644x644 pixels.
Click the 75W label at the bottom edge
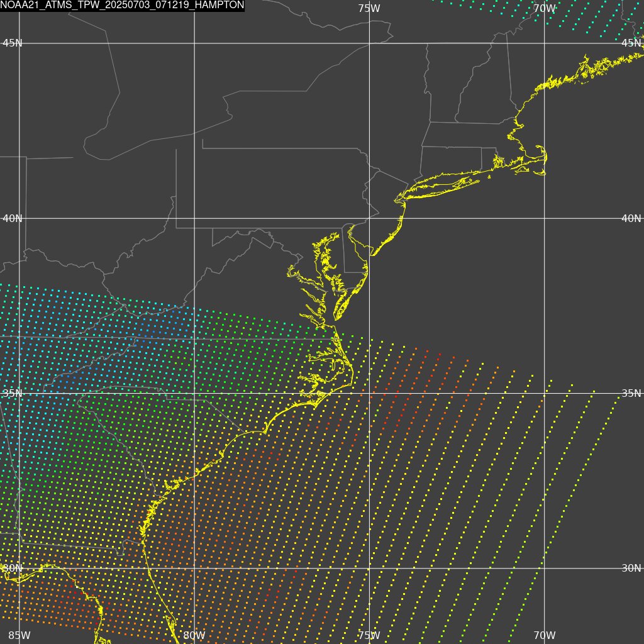pos(369,635)
